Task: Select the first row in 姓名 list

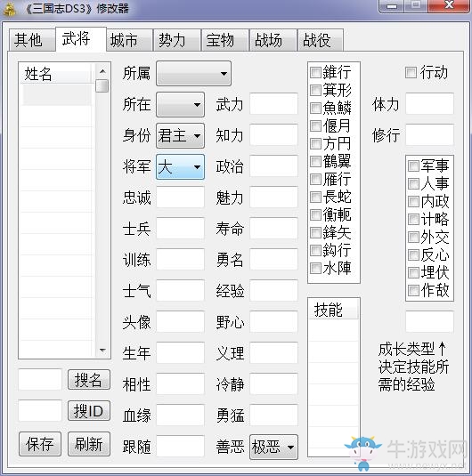Action: pyautogui.click(x=57, y=94)
